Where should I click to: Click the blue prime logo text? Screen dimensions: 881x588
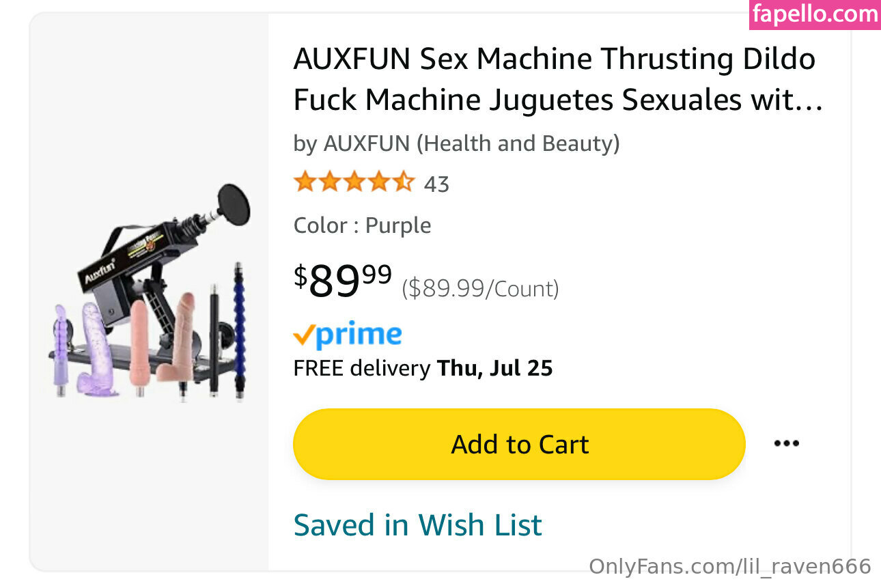point(359,335)
